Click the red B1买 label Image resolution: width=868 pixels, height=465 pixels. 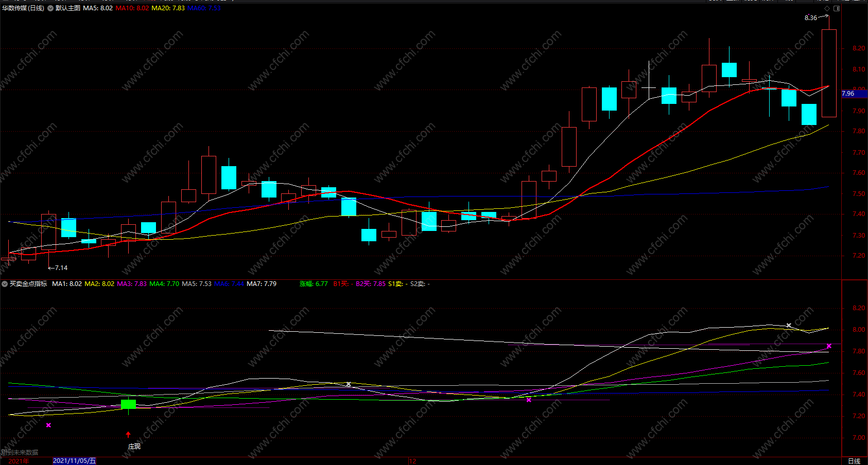tap(343, 284)
